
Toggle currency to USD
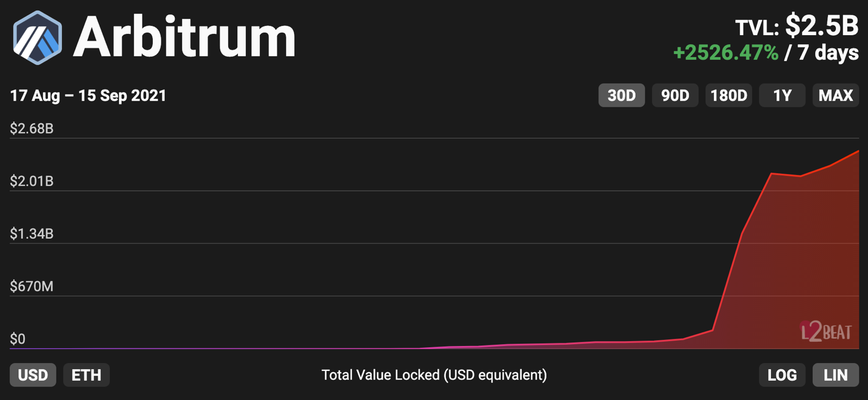[x=33, y=375]
